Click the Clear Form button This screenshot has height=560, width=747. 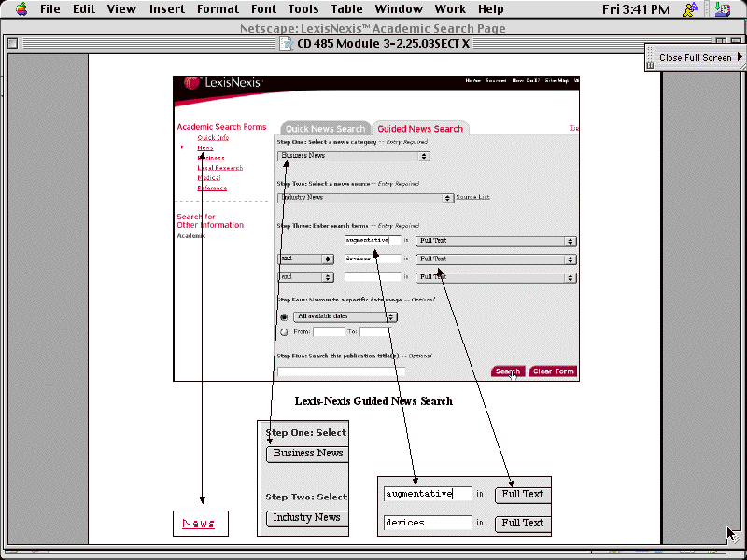click(x=553, y=371)
